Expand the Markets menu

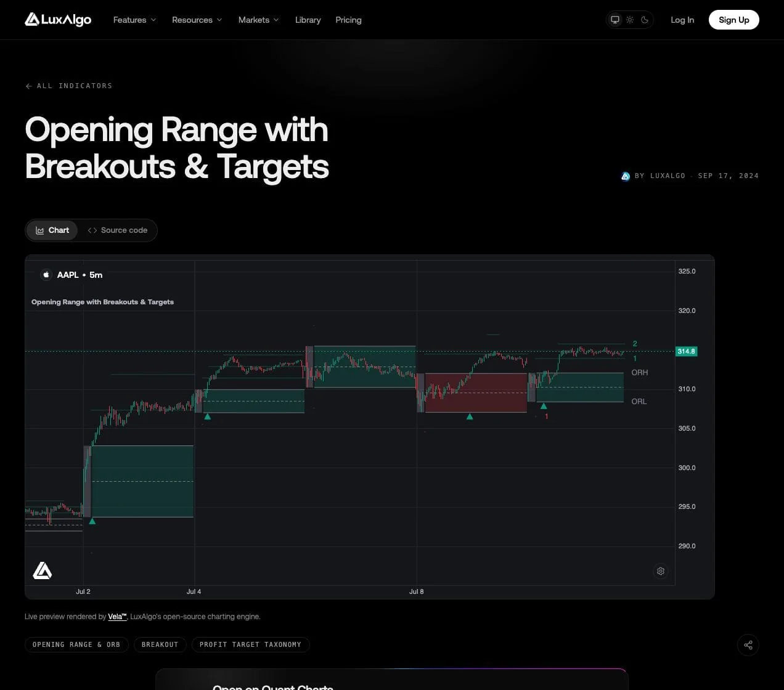pyautogui.click(x=258, y=20)
